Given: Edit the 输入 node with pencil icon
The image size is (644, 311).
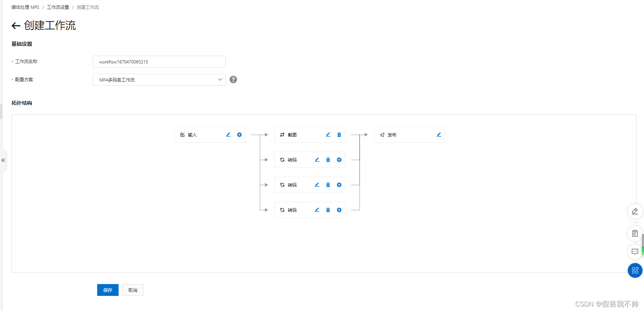Looking at the screenshot, I should pyautogui.click(x=228, y=135).
